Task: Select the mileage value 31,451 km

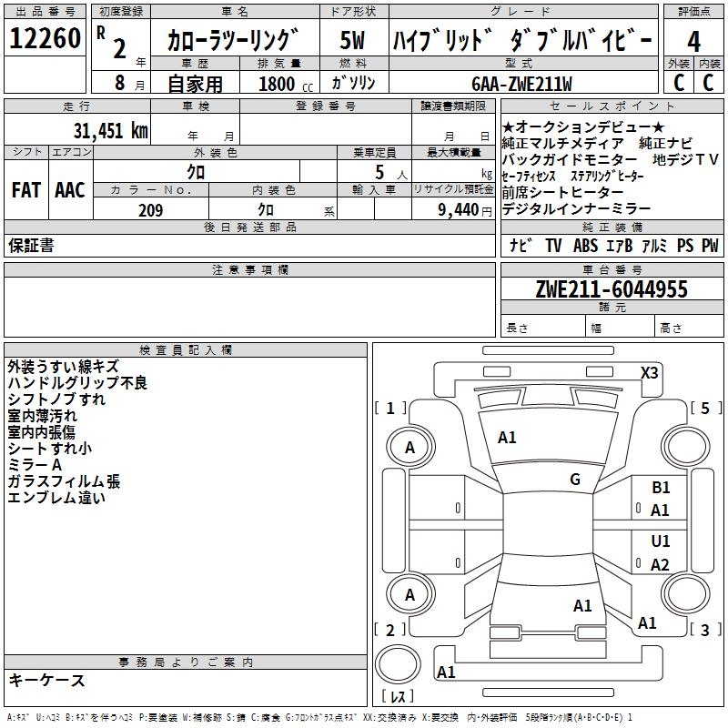Action: (110, 130)
